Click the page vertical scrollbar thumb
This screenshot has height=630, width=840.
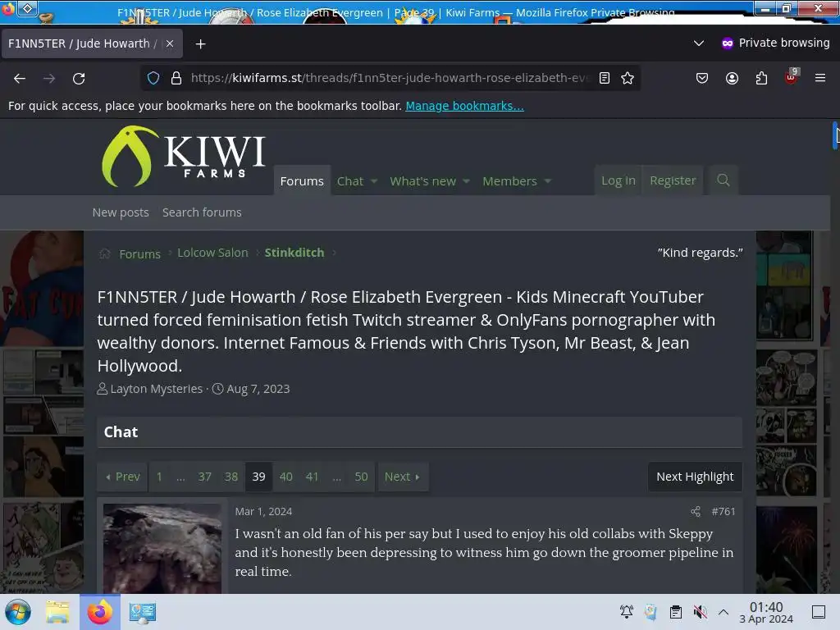click(x=836, y=135)
